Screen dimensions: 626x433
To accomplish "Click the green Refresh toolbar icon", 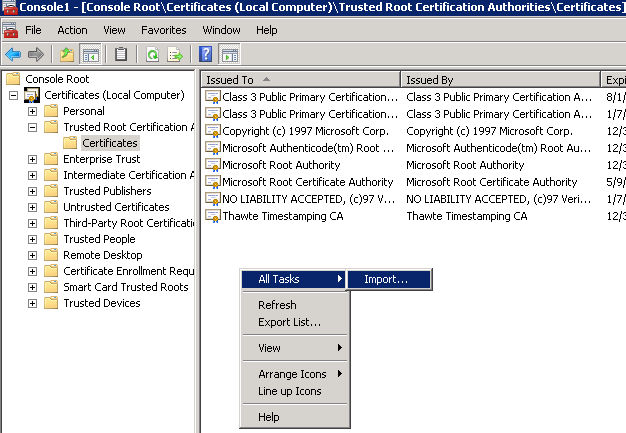I will pyautogui.click(x=153, y=54).
